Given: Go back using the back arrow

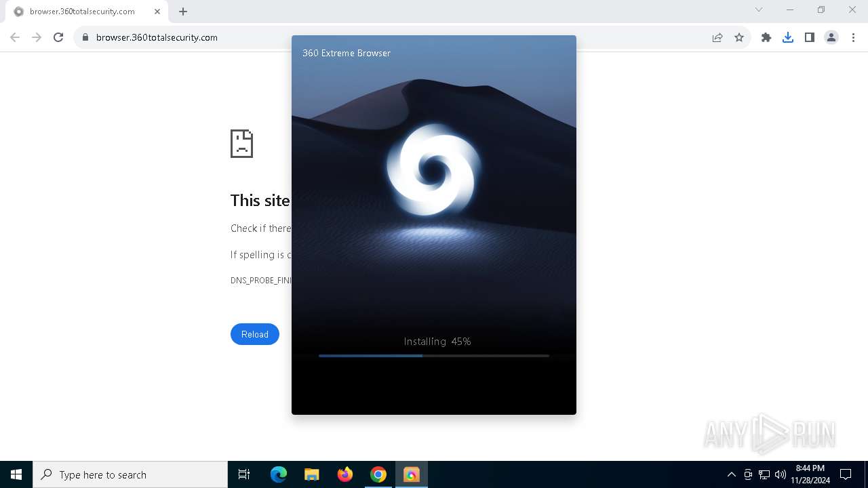Looking at the screenshot, I should [x=15, y=37].
